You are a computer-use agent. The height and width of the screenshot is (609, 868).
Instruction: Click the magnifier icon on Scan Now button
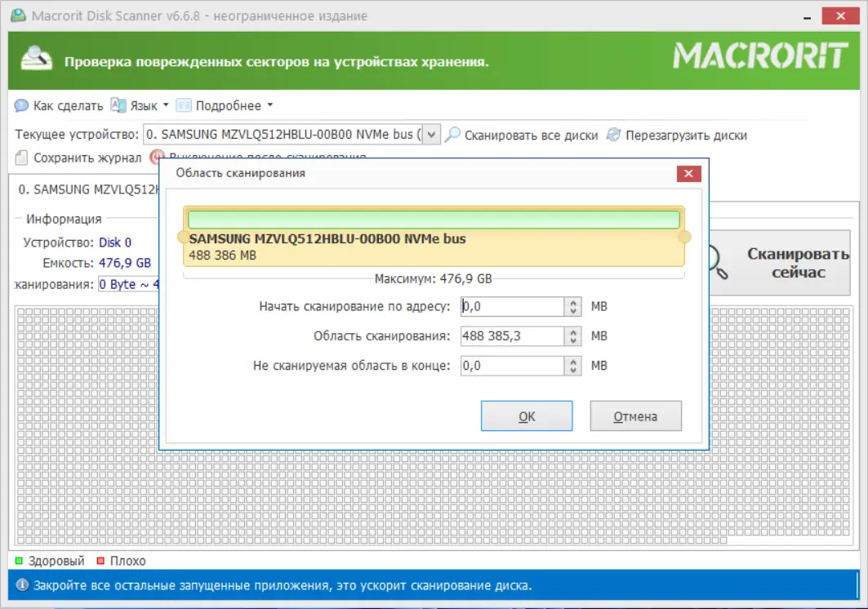(719, 264)
